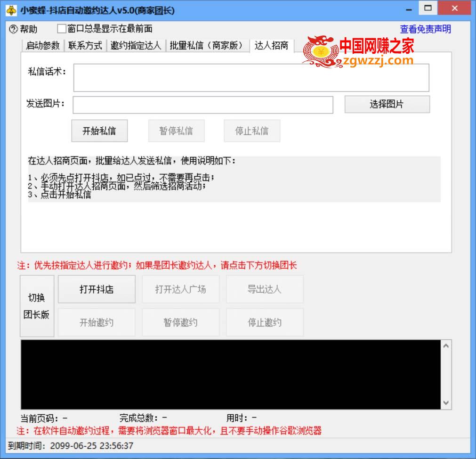Screen dimensions: 476x459
Task: Click the 切换团长版 button
Action: 37,306
